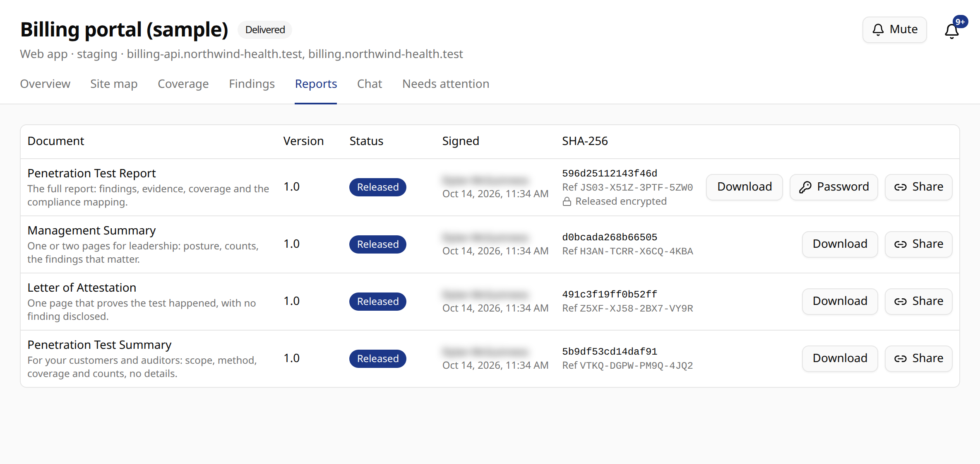Click the SHA-256 column header

tap(585, 141)
